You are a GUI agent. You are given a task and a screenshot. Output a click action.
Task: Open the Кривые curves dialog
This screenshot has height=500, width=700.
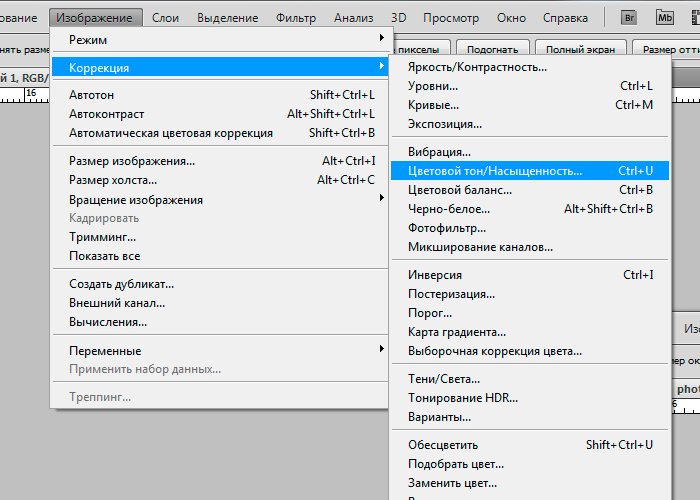tap(433, 105)
